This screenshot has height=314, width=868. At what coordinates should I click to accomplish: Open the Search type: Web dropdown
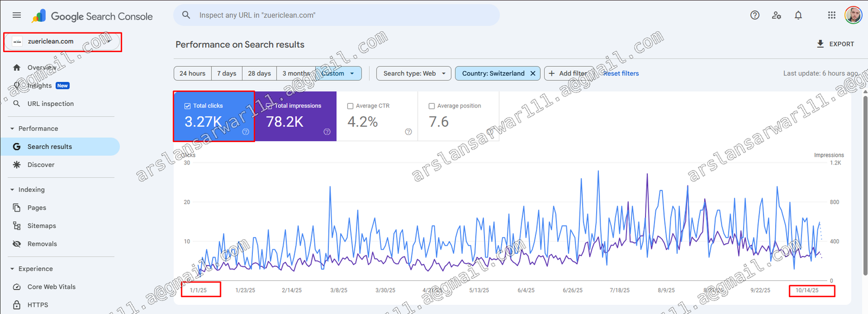(x=414, y=73)
